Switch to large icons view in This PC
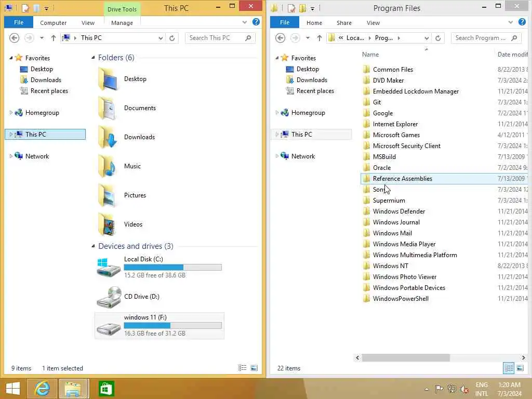This screenshot has width=532, height=399. (254, 368)
